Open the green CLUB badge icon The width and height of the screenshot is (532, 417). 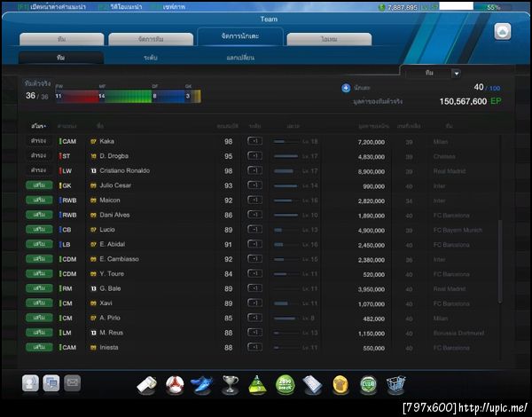(368, 385)
